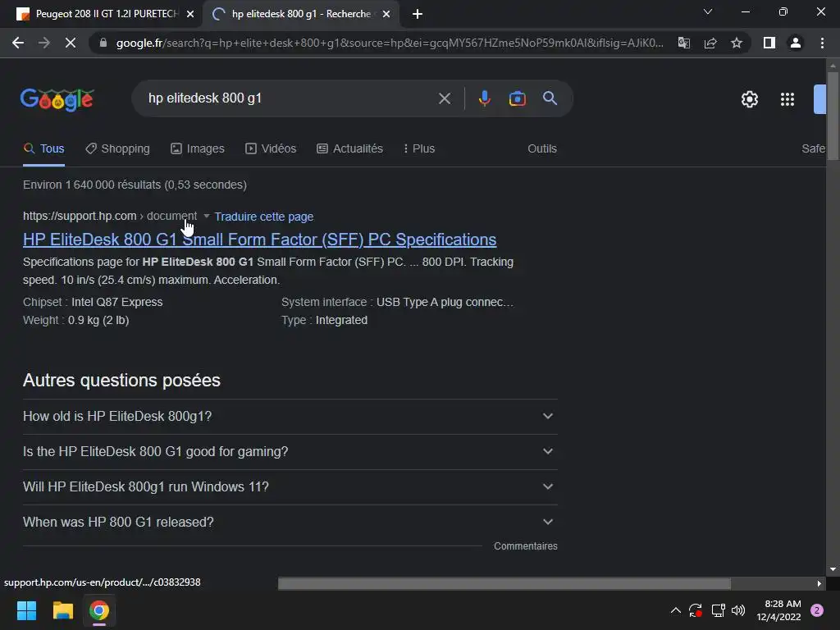Open HP EliteDesk 800 G1 SFF Specifications result
The width and height of the screenshot is (840, 630).
click(x=260, y=240)
